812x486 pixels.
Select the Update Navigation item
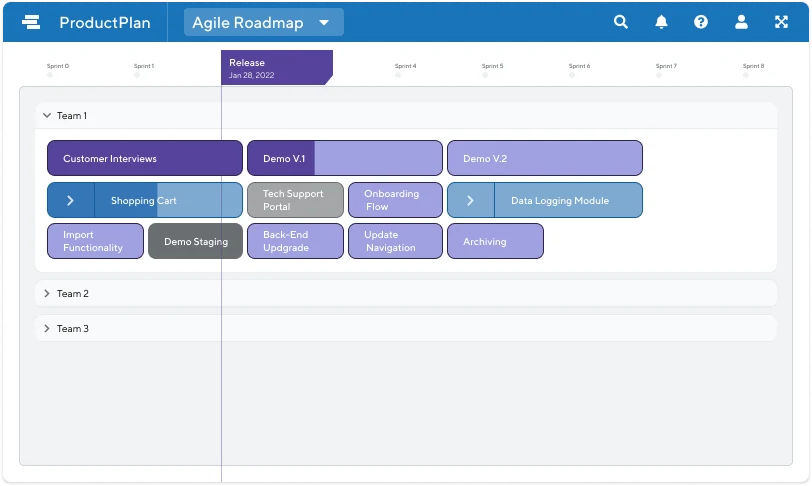point(395,241)
